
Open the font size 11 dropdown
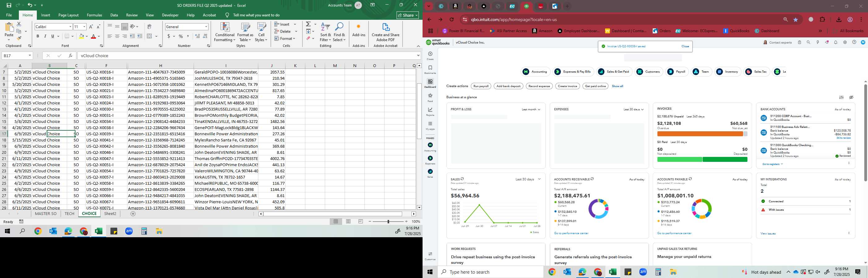pyautogui.click(x=84, y=27)
